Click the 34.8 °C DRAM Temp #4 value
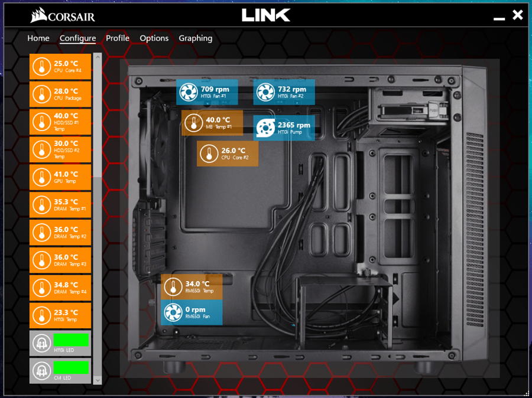Image resolution: width=532 pixels, height=398 pixels. (66, 285)
